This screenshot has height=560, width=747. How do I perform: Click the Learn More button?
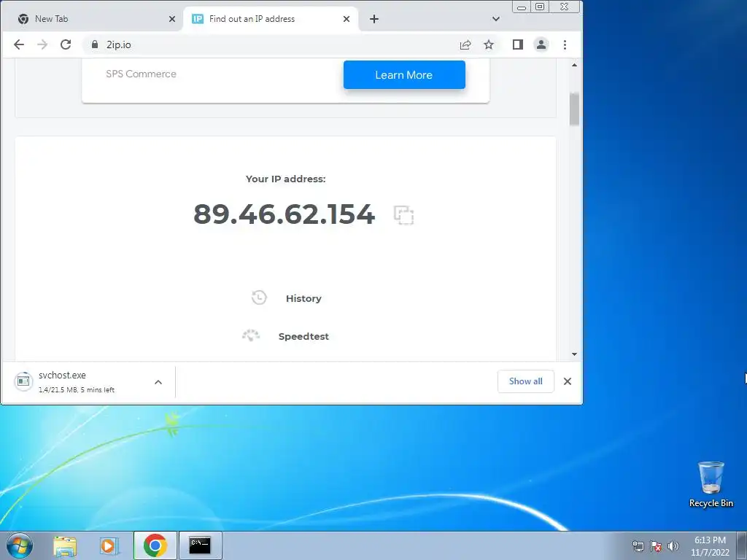(x=404, y=75)
